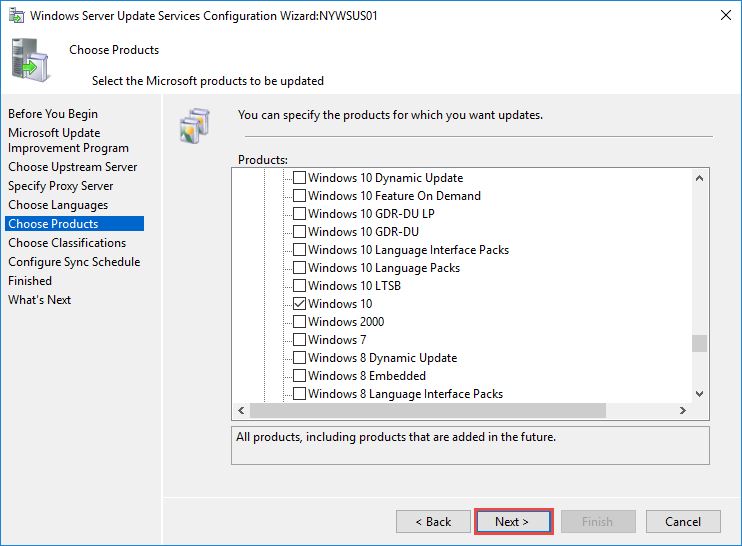Check Windows 10 Dynamic Update
The width and height of the screenshot is (742, 546).
(299, 178)
